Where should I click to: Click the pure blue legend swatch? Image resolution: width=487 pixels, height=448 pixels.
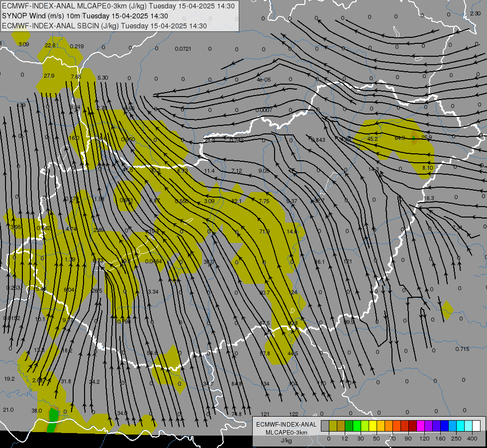coord(444,426)
